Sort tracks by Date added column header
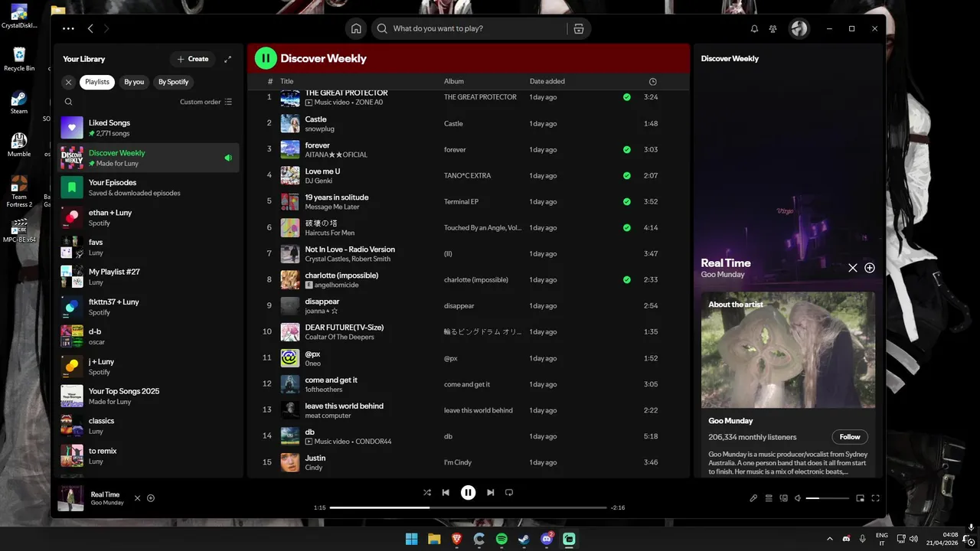 point(547,81)
